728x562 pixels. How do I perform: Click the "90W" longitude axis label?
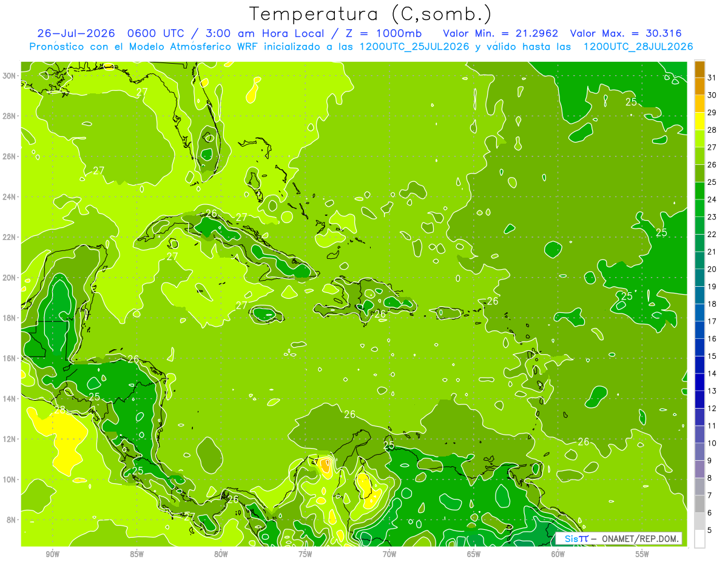pyautogui.click(x=52, y=554)
